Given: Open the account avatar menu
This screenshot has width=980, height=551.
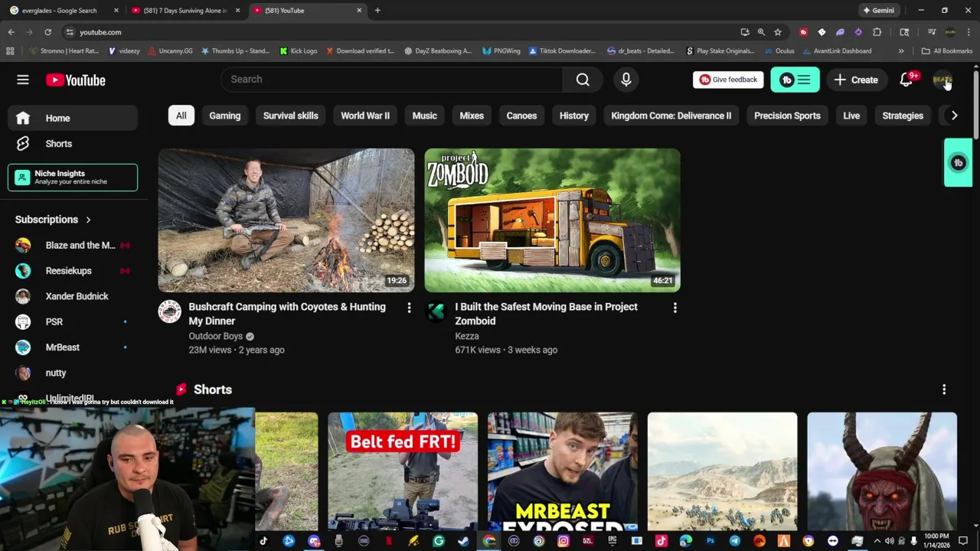Looking at the screenshot, I should pos(942,80).
